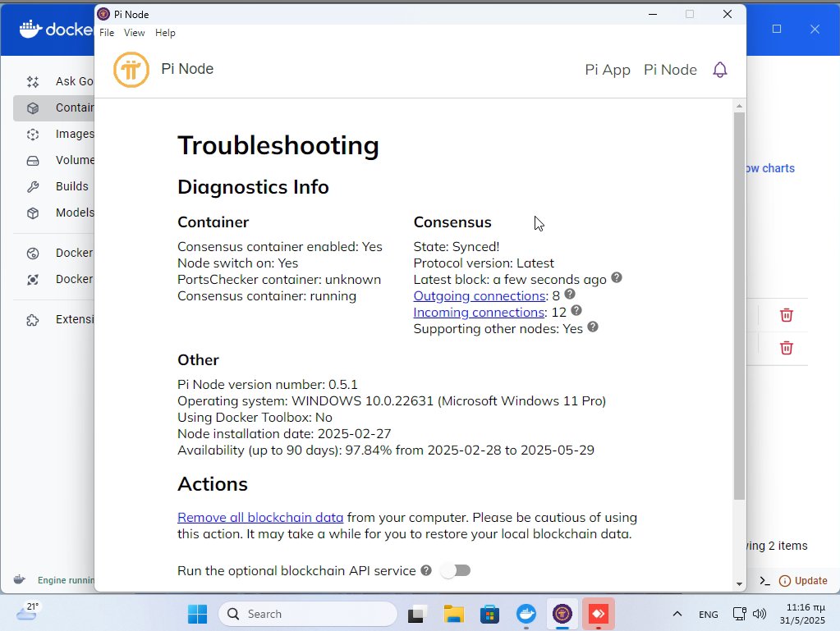Click help icon next to Incoming connections

576,311
